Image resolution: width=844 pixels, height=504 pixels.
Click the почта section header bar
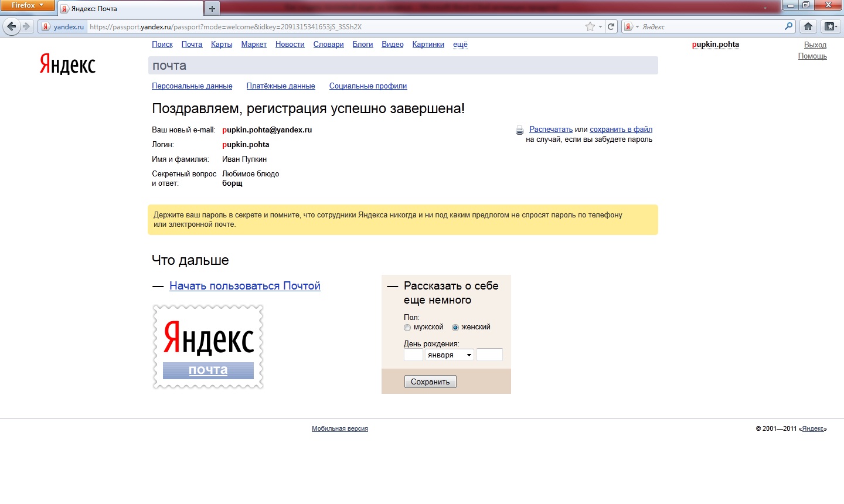pos(403,66)
